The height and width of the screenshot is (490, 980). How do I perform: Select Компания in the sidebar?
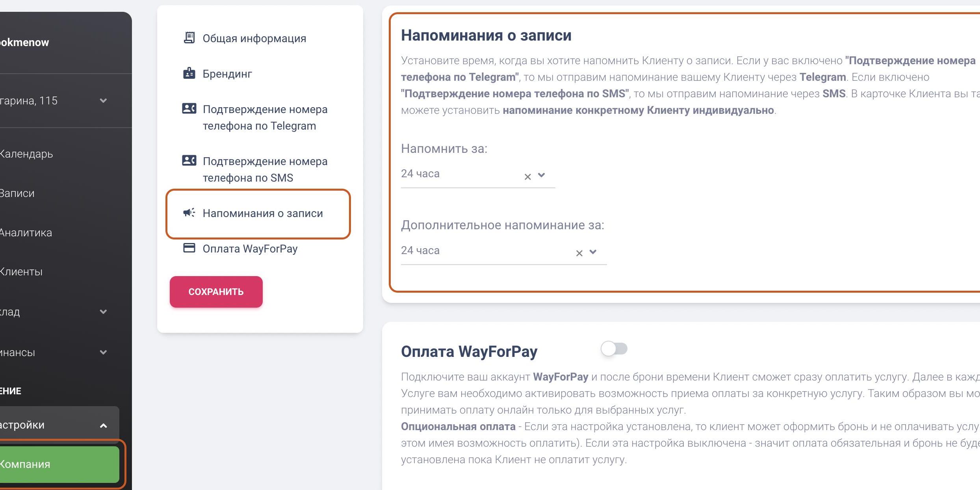pyautogui.click(x=25, y=464)
